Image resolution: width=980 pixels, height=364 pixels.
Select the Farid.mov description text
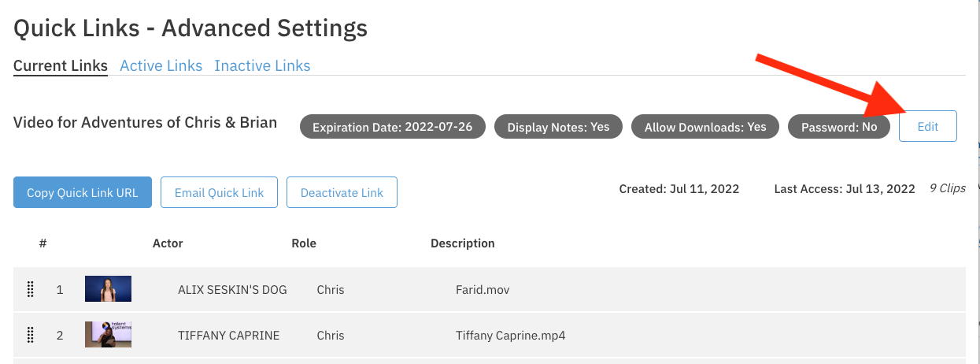tap(483, 290)
